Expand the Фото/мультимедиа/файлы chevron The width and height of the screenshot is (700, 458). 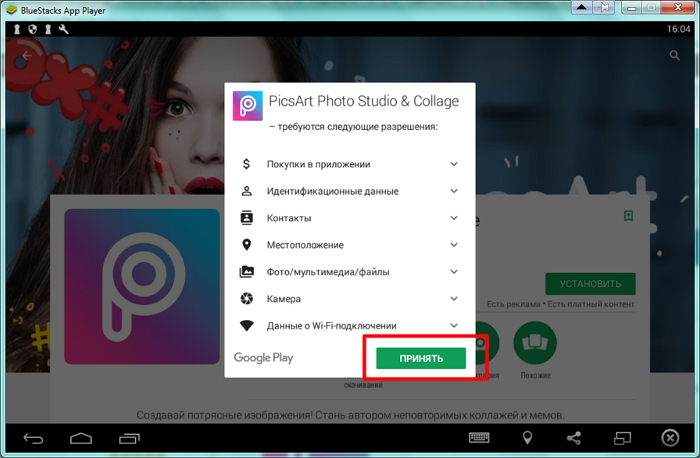[454, 271]
